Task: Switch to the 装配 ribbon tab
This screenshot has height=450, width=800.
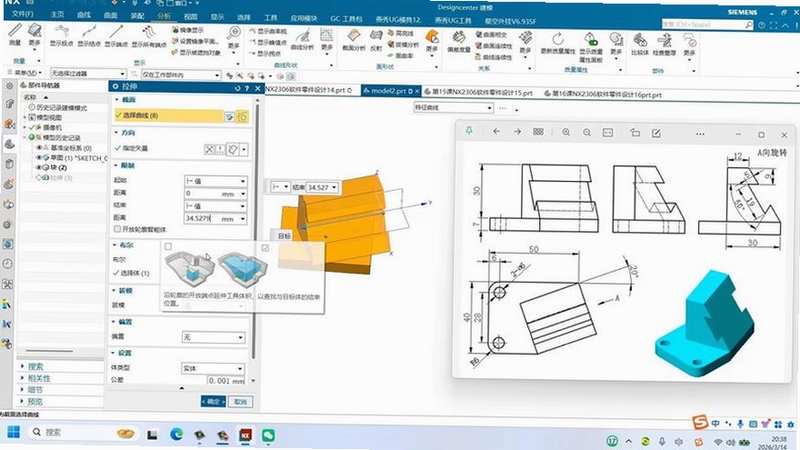Action: pyautogui.click(x=137, y=15)
